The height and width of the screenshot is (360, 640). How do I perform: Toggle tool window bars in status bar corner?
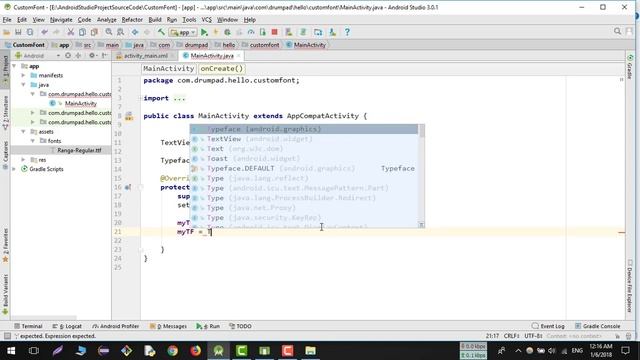7,336
